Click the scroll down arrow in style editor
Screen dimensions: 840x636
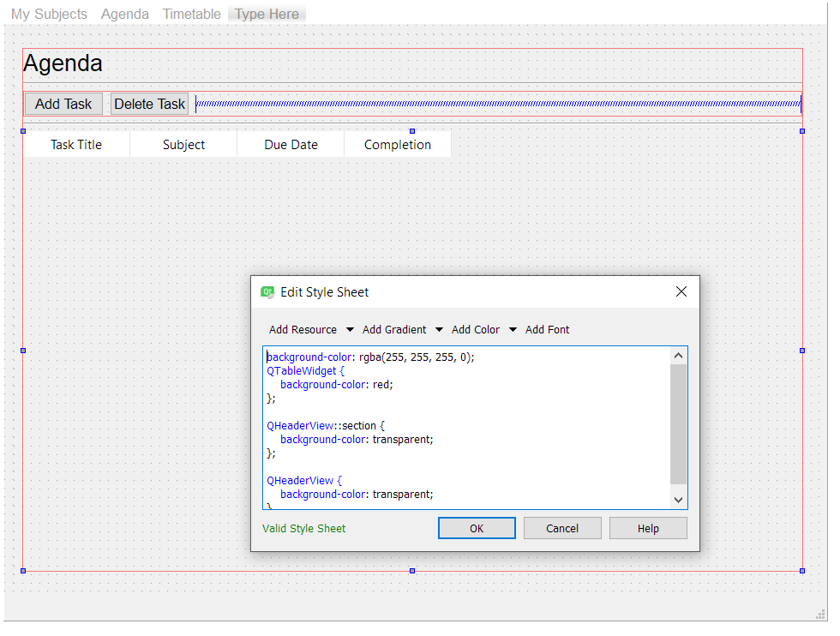click(x=678, y=500)
